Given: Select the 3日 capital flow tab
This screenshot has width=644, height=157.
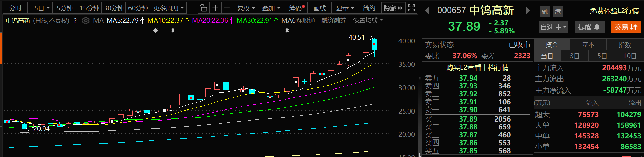Looking at the screenshot, I should click(575, 56).
